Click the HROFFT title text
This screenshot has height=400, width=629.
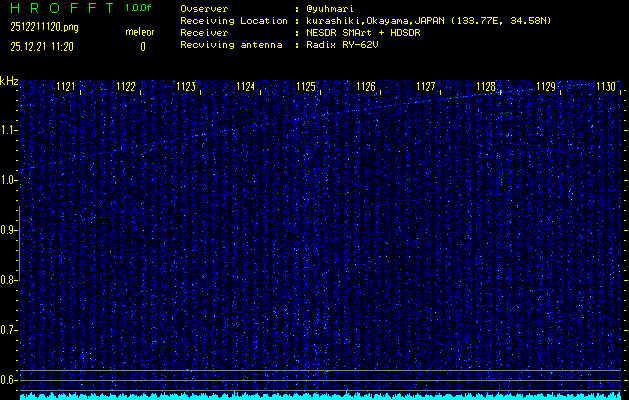pyautogui.click(x=59, y=8)
